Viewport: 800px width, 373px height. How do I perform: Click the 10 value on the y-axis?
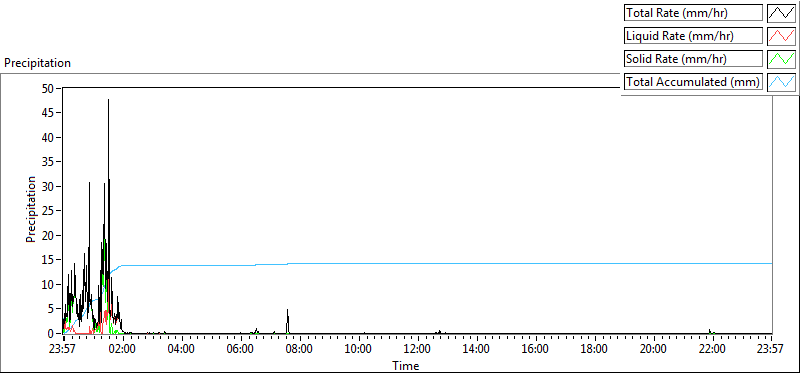point(49,284)
